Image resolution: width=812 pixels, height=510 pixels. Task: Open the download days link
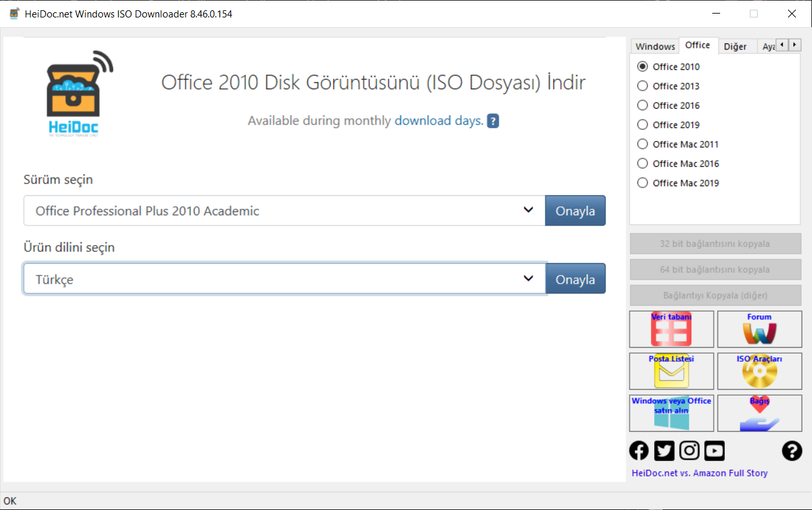(x=439, y=121)
